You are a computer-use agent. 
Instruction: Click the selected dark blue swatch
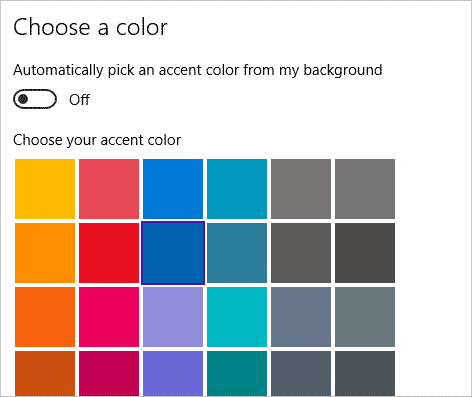173,253
